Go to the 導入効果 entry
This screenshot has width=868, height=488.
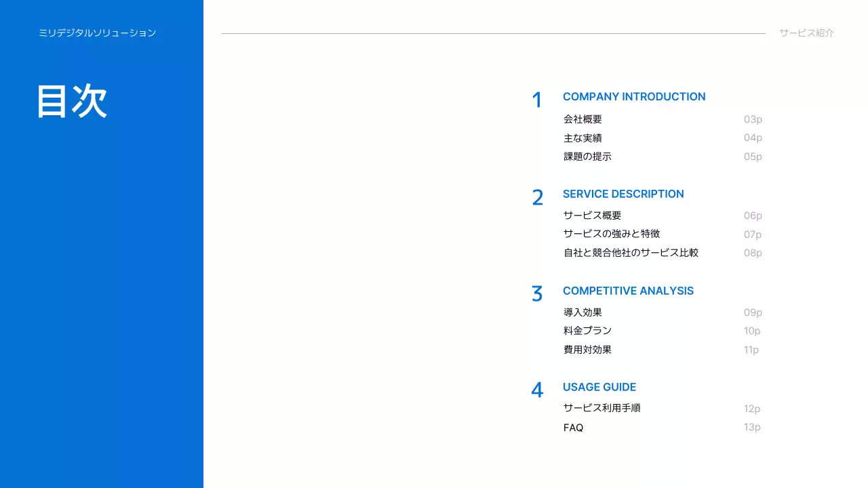(x=583, y=312)
